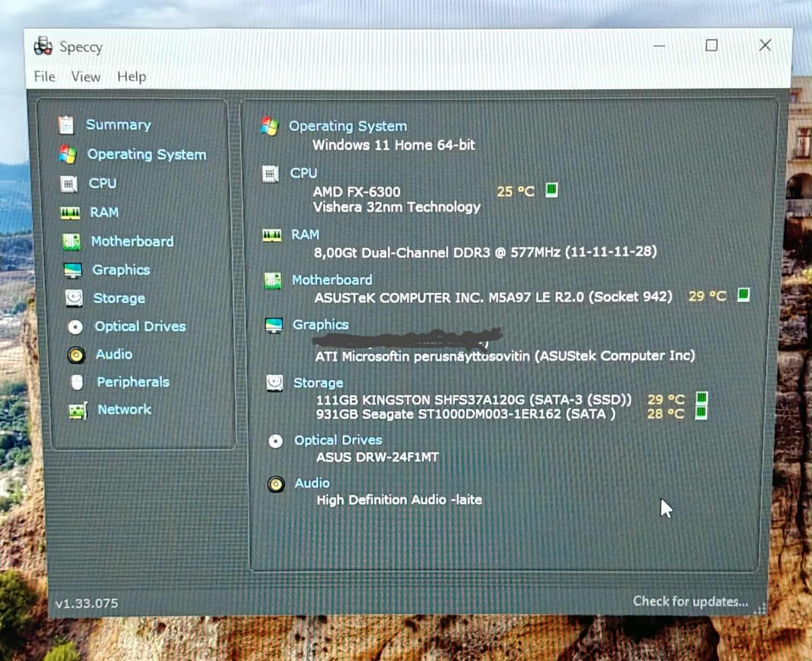
Task: Select Storage in the sidebar
Action: click(119, 299)
